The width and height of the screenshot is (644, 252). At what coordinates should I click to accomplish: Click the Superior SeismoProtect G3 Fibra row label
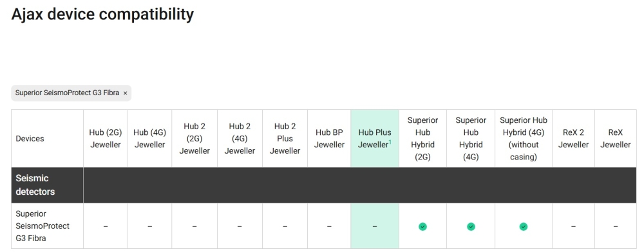coord(43,226)
